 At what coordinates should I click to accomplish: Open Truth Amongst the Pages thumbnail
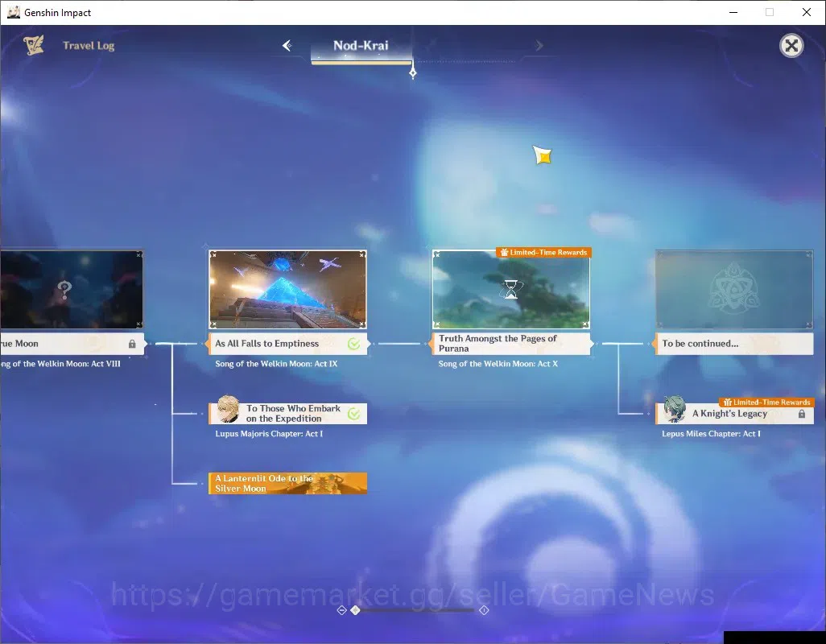tap(511, 290)
